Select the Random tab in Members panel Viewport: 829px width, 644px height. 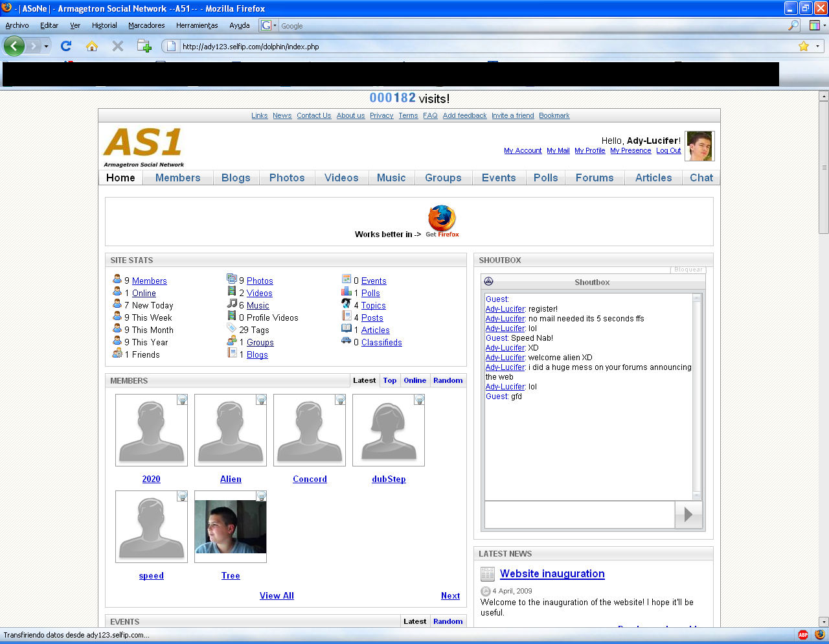click(448, 380)
